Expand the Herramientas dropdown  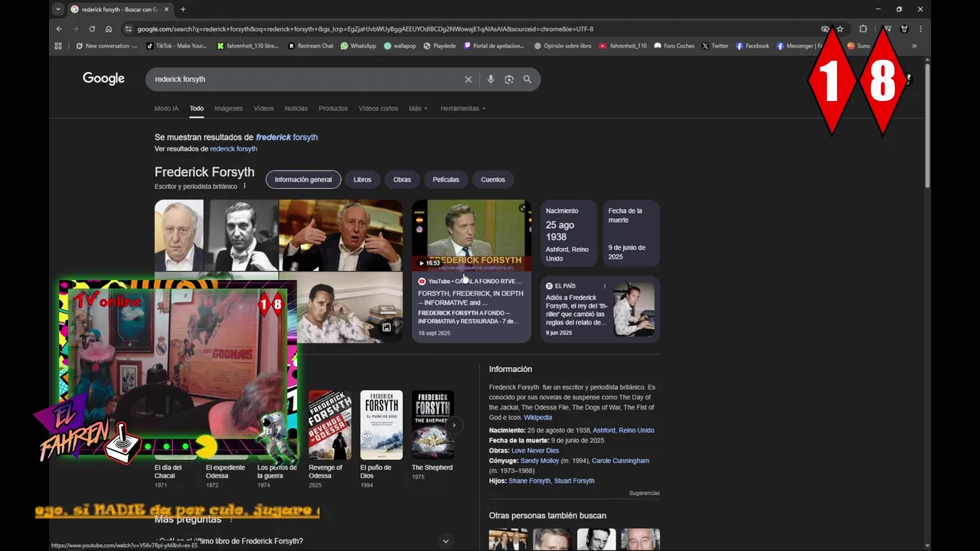[463, 109]
